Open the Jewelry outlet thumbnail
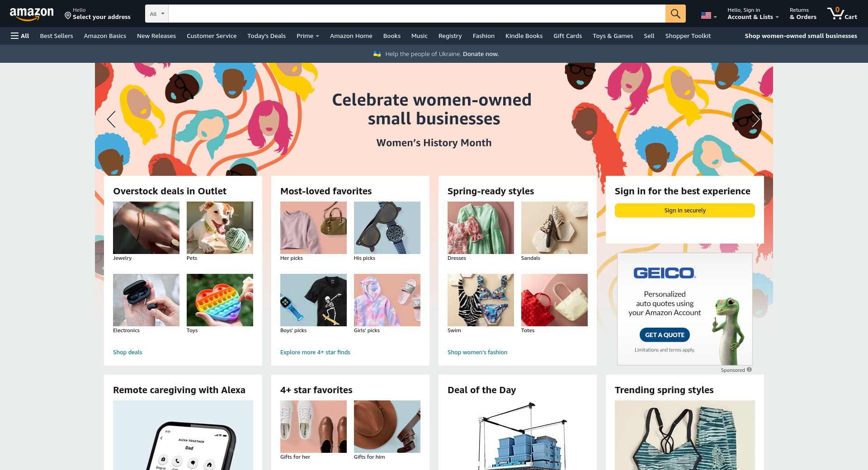 click(146, 228)
